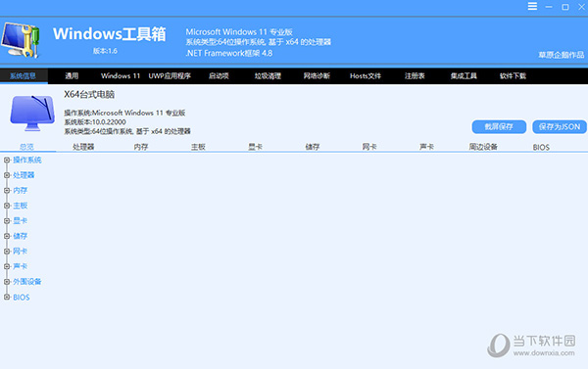Open the UWP应用程序 tab
This screenshot has height=369, width=588.
click(170, 76)
